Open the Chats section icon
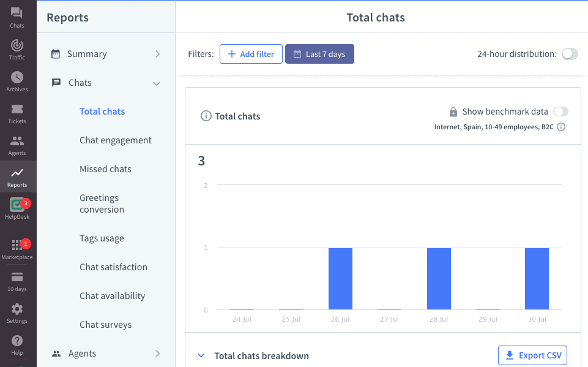Screen dimensions: 588x367 pos(17,13)
